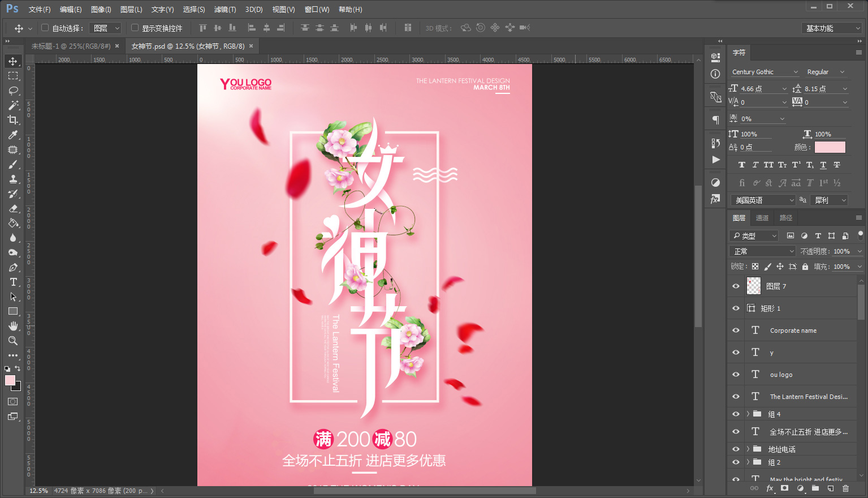Screen dimensions: 868x498
Task: Add a layer mask
Action: [784, 488]
